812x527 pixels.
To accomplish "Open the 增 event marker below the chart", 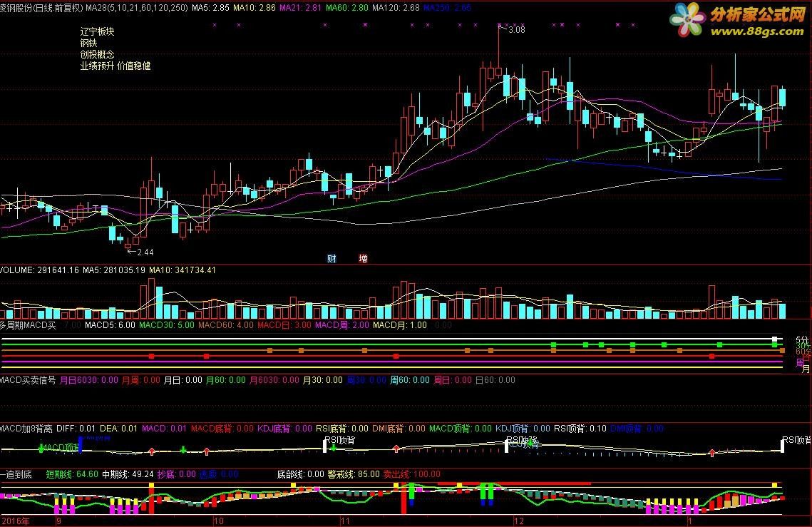I will (364, 259).
